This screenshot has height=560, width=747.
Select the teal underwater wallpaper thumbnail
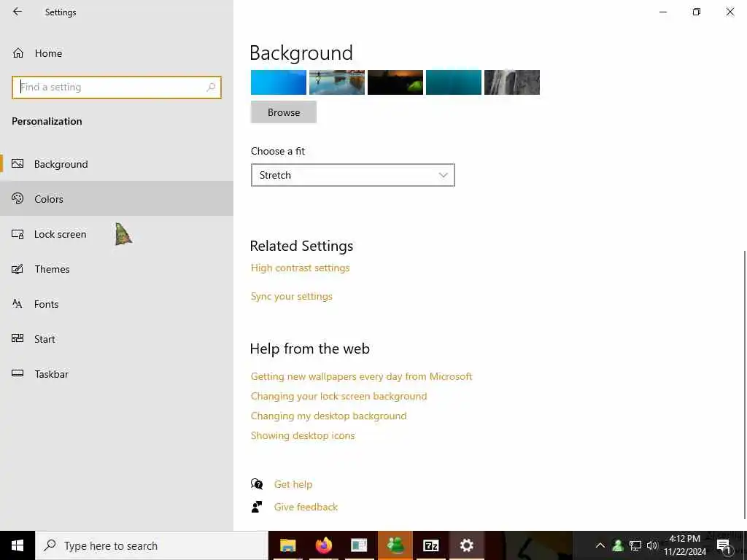coord(454,82)
